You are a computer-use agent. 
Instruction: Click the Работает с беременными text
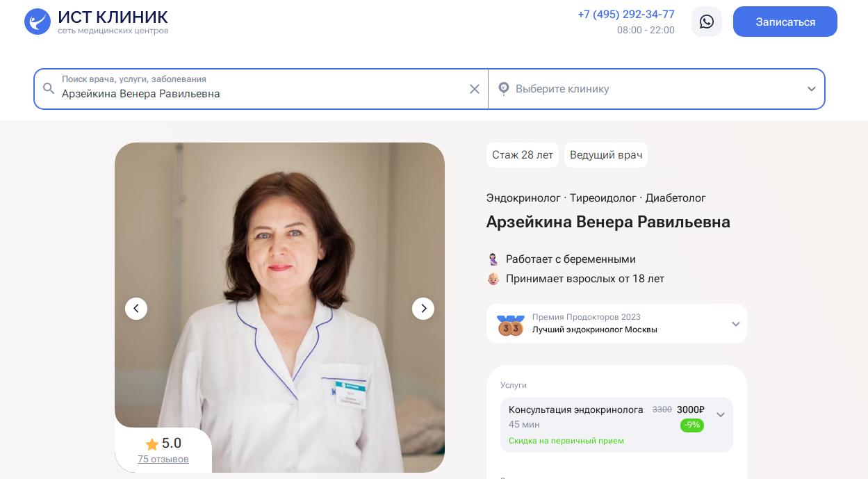click(571, 259)
